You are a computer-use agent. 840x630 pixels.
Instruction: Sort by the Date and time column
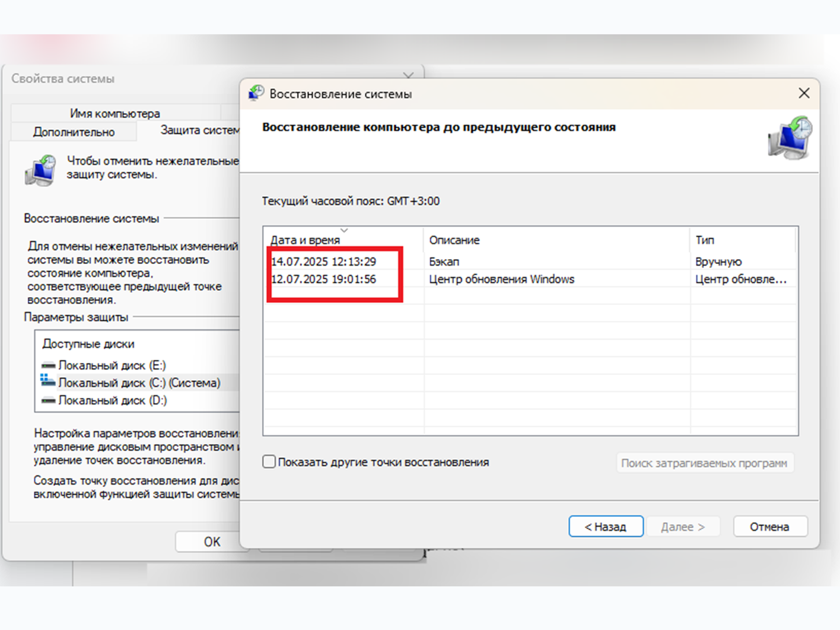click(306, 240)
